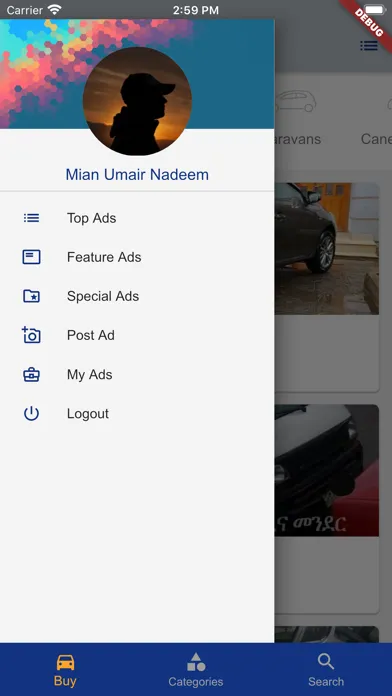Image resolution: width=392 pixels, height=696 pixels.
Task: Click the Feature Ads card icon
Action: 32,257
